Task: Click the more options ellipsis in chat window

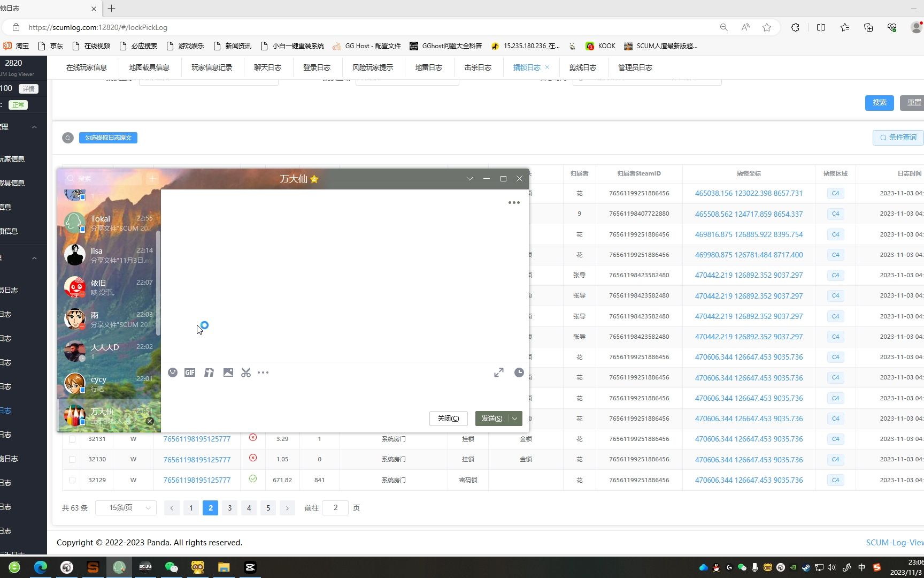Action: [513, 202]
